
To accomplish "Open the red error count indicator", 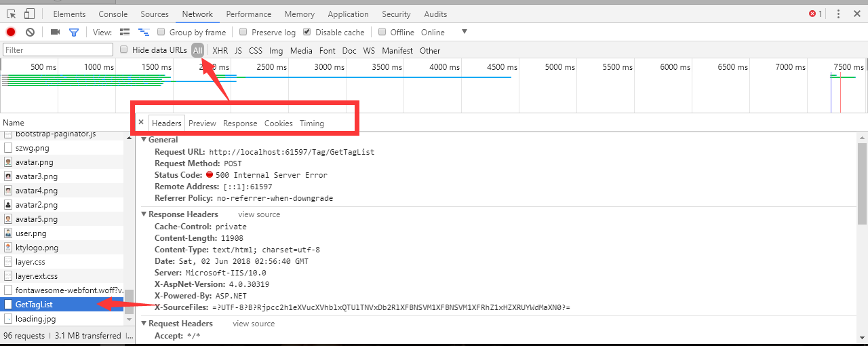I will (x=815, y=14).
